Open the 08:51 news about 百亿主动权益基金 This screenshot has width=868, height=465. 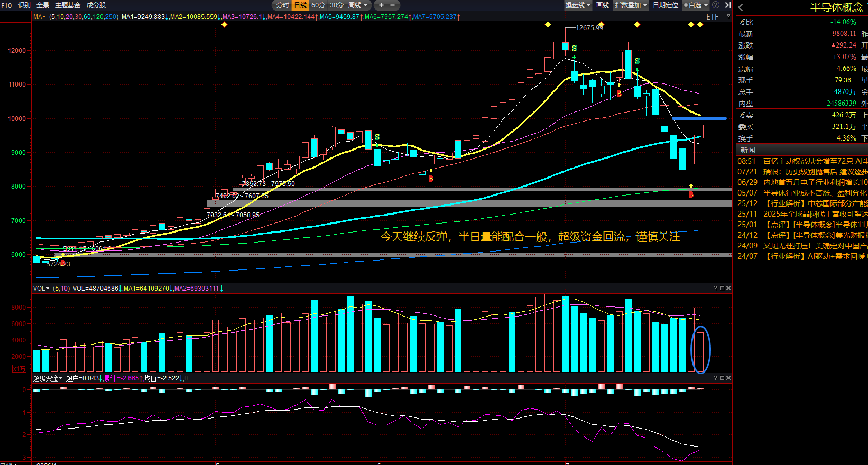(802, 161)
